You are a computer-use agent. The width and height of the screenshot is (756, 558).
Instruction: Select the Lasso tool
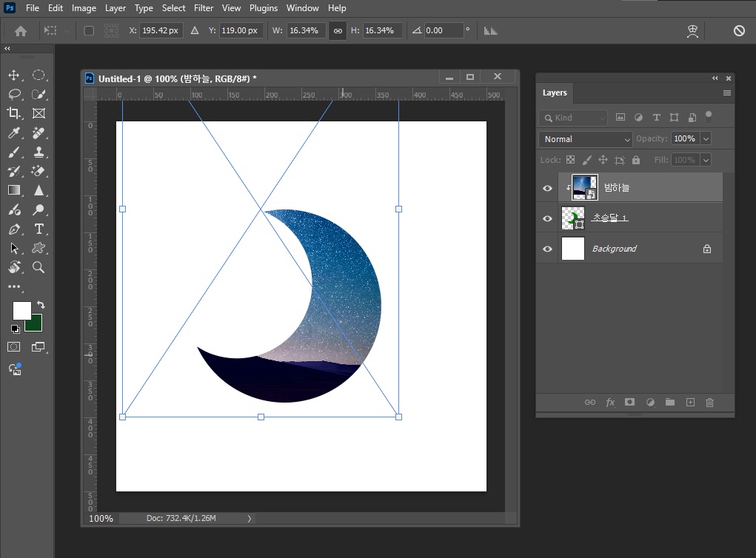point(15,95)
